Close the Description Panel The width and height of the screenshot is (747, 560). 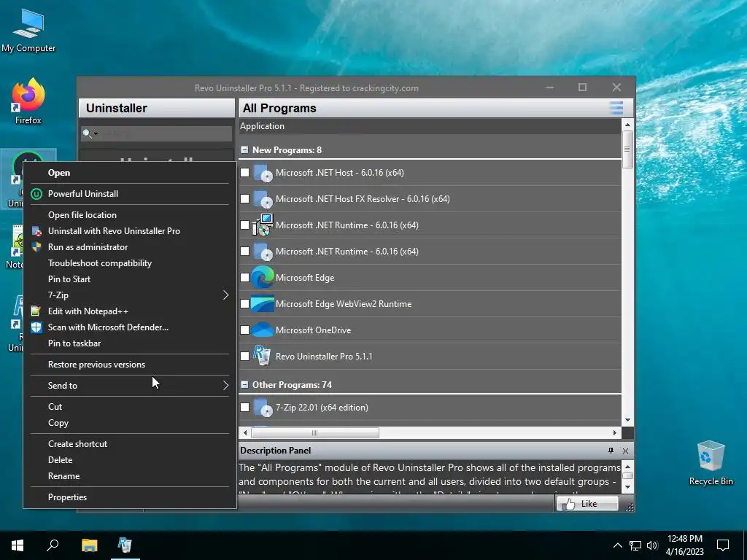pos(625,451)
